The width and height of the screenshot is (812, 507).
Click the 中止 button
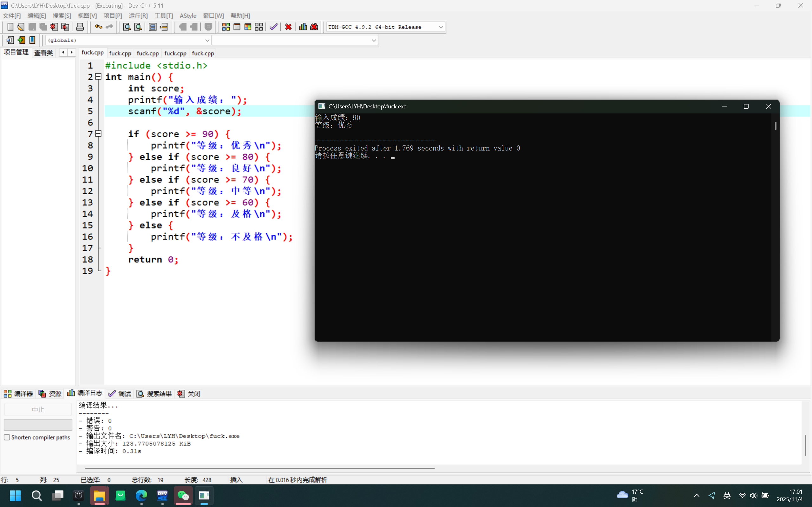pos(38,409)
